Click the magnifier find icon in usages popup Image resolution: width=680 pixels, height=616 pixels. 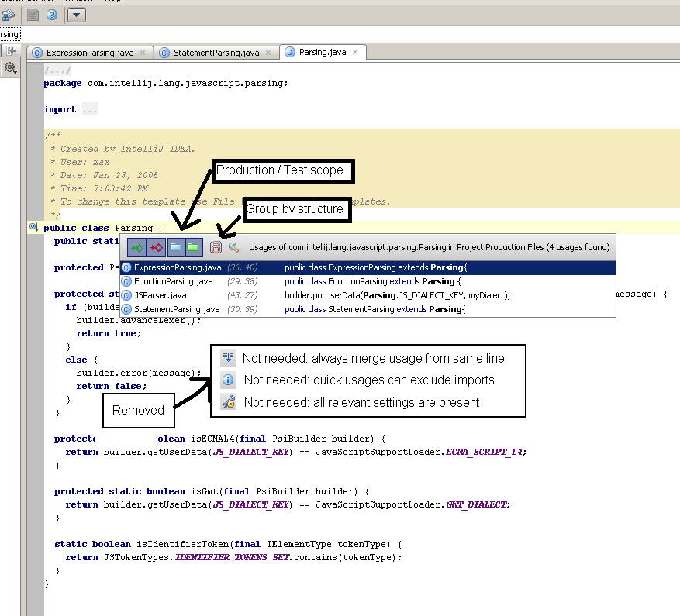click(x=233, y=247)
